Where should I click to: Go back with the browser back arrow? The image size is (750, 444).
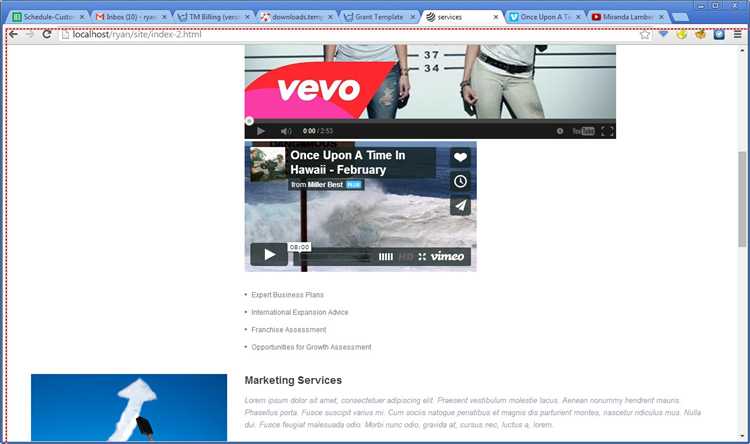click(x=13, y=34)
